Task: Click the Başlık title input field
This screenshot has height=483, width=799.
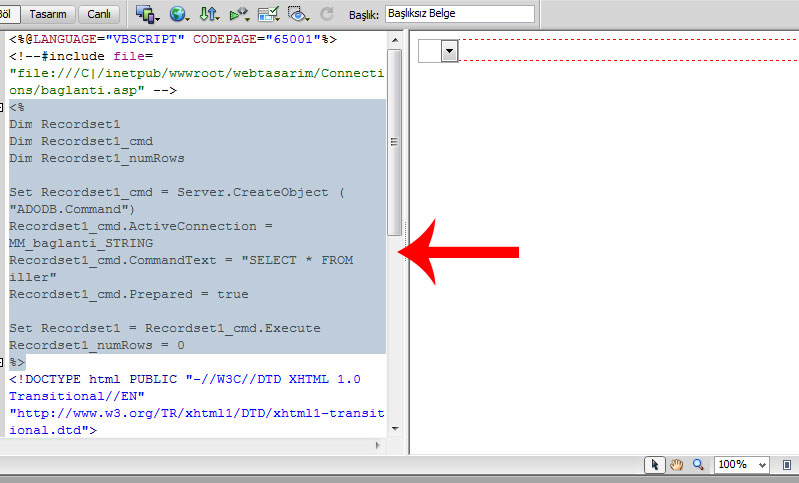Action: pos(460,14)
